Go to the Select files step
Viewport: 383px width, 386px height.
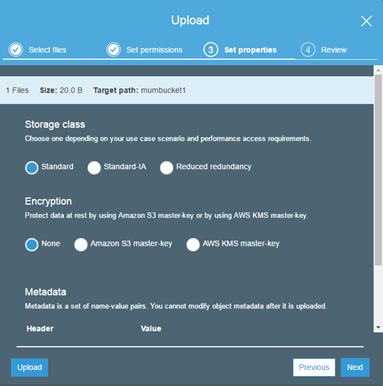[x=47, y=50]
